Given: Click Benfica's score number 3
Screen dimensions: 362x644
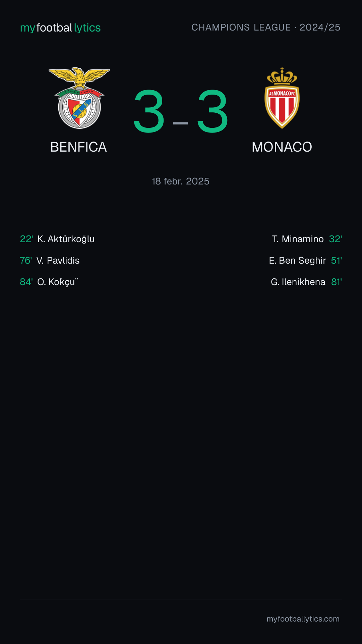Looking at the screenshot, I should [149, 111].
